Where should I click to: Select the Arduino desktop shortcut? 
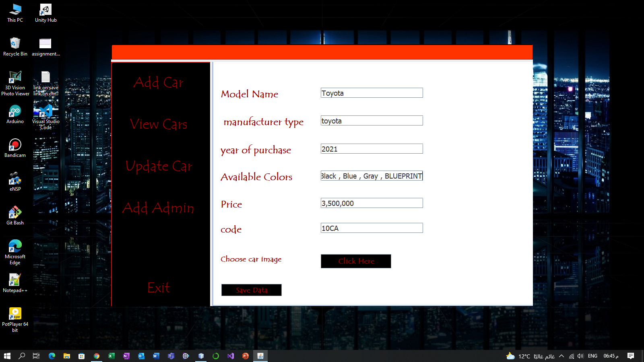click(x=15, y=114)
